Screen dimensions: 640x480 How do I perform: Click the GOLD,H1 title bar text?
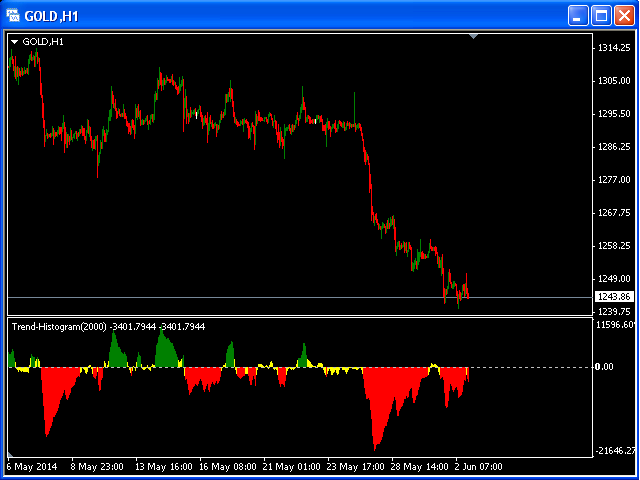[51, 16]
